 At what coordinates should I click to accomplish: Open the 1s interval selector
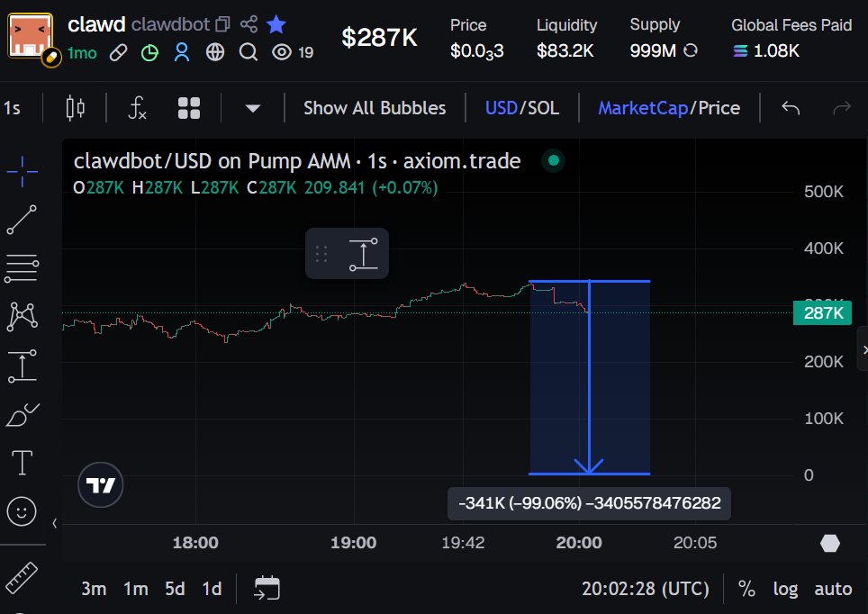coord(13,107)
